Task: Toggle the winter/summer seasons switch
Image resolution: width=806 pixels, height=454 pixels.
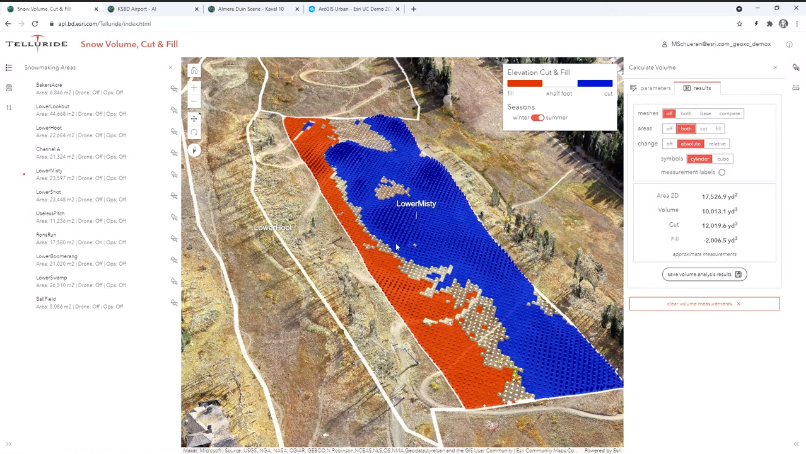Action: (x=538, y=118)
